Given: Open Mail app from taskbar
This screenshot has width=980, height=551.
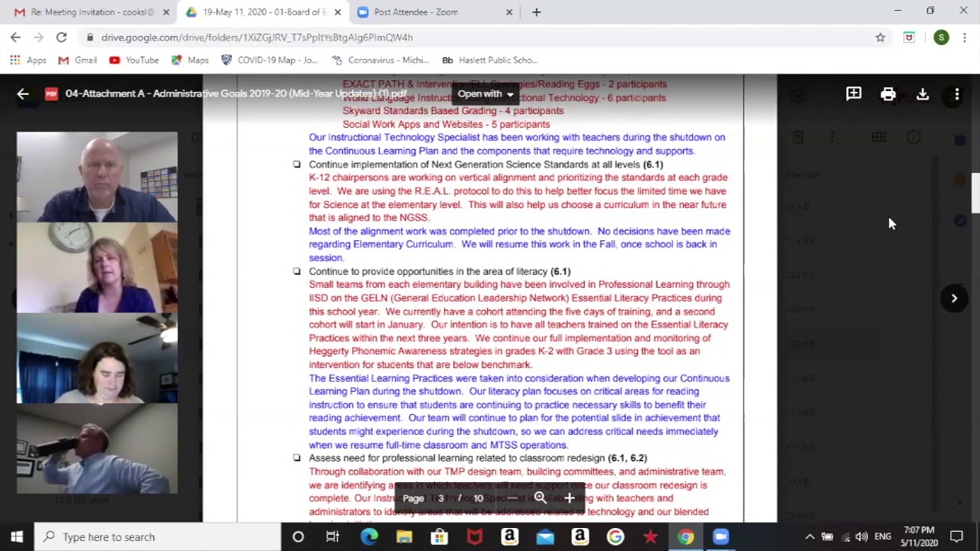Looking at the screenshot, I should [545, 536].
